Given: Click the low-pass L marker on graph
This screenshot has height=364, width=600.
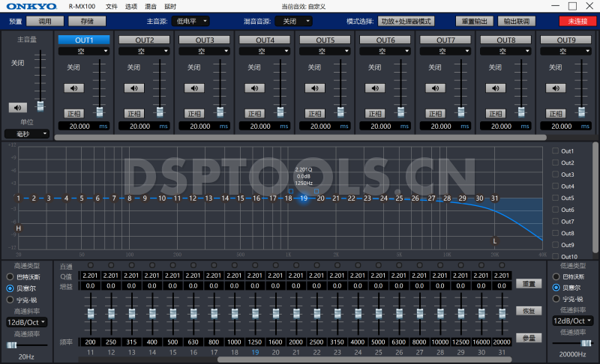Looking at the screenshot, I should pyautogui.click(x=495, y=240).
